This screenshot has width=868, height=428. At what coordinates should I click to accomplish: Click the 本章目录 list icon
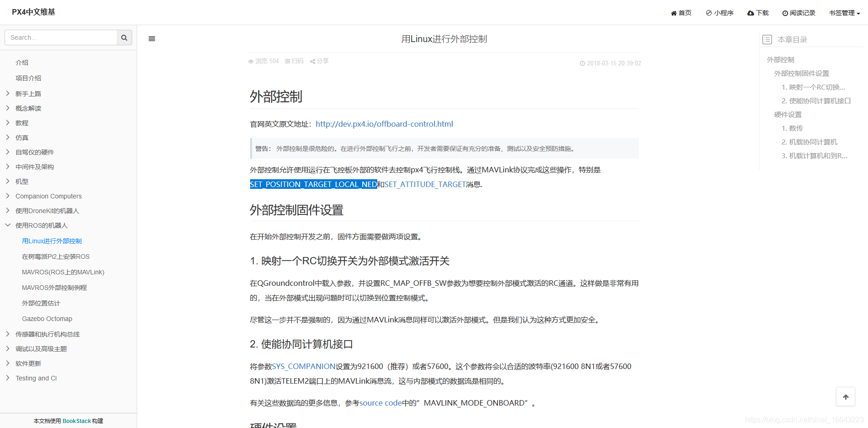pos(767,40)
